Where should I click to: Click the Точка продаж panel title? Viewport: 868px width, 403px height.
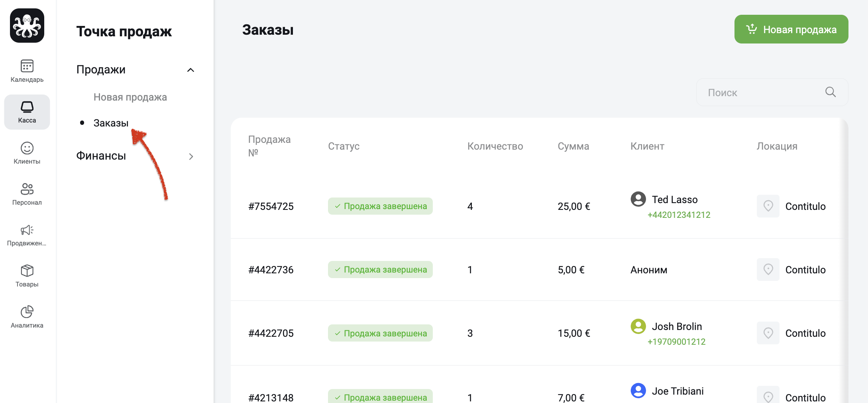(124, 31)
